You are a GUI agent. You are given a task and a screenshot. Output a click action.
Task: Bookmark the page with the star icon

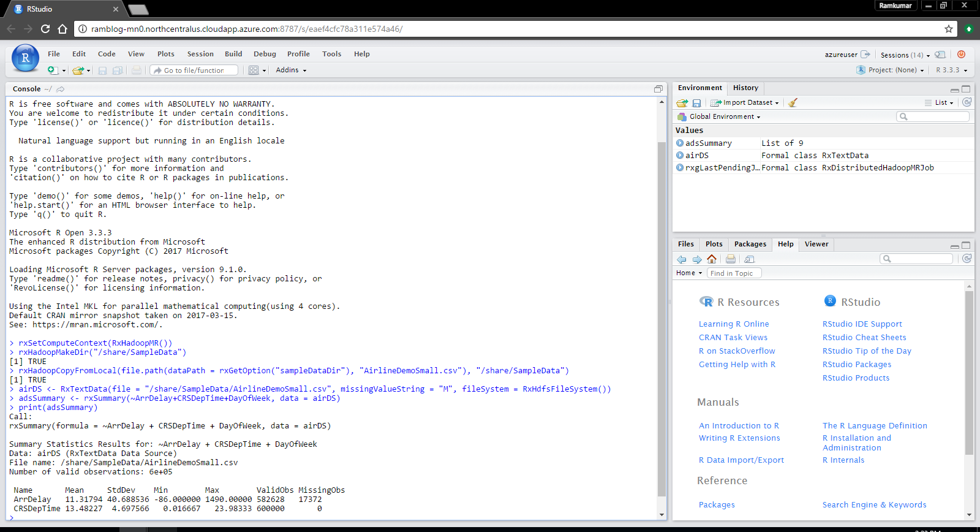point(949,29)
